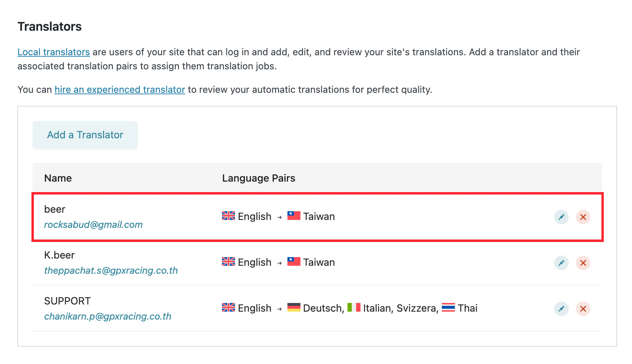The image size is (632, 364).
Task: Click the Name column header
Action: (x=58, y=178)
